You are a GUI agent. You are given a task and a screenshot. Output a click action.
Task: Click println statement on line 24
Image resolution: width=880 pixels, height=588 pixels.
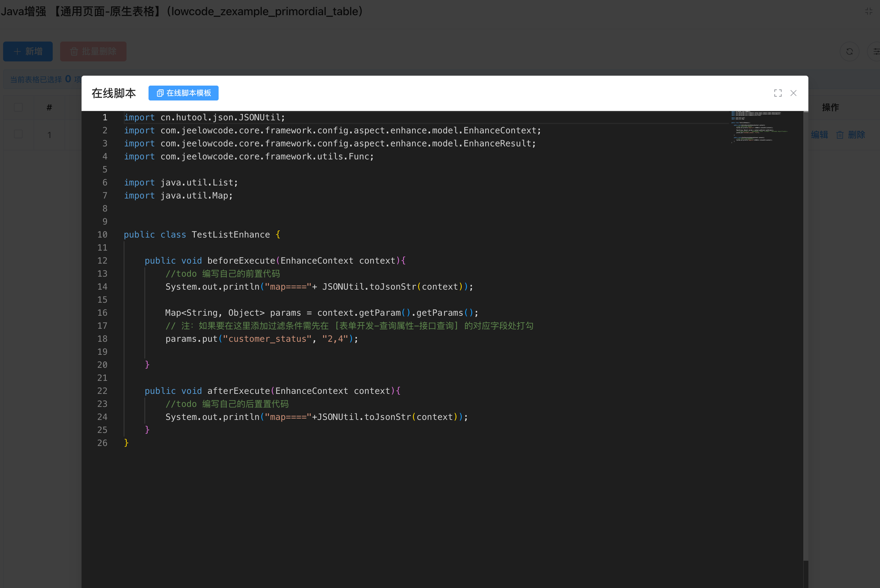[317, 417]
